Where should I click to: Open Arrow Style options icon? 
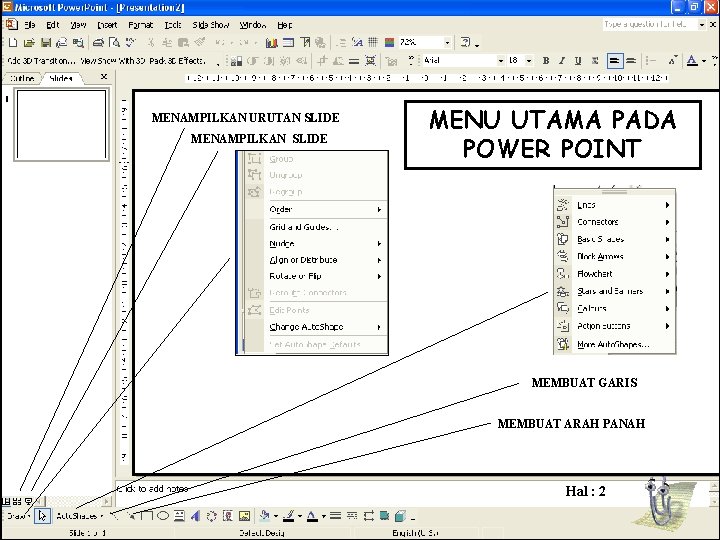click(x=369, y=516)
